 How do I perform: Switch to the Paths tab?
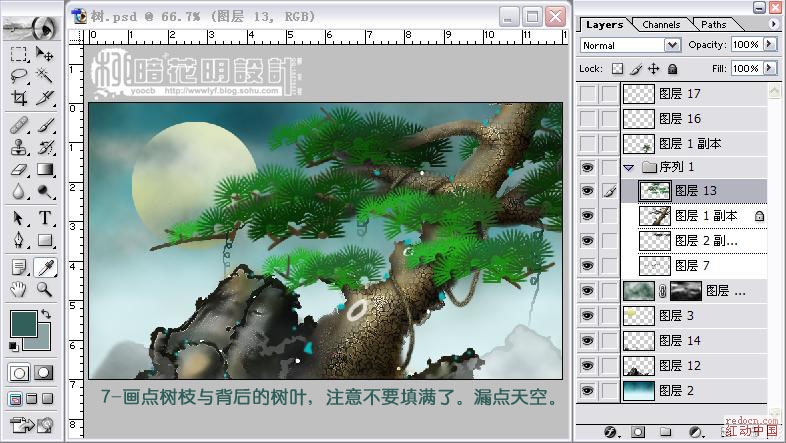(714, 25)
